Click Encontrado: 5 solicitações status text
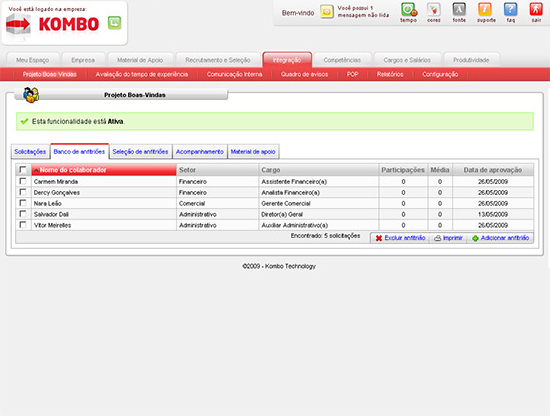 tap(325, 236)
